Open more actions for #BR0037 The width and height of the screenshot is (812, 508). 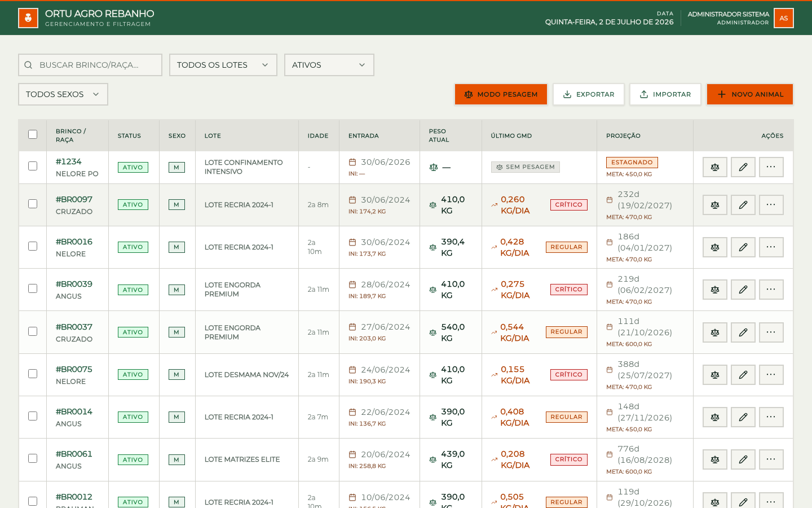771,332
